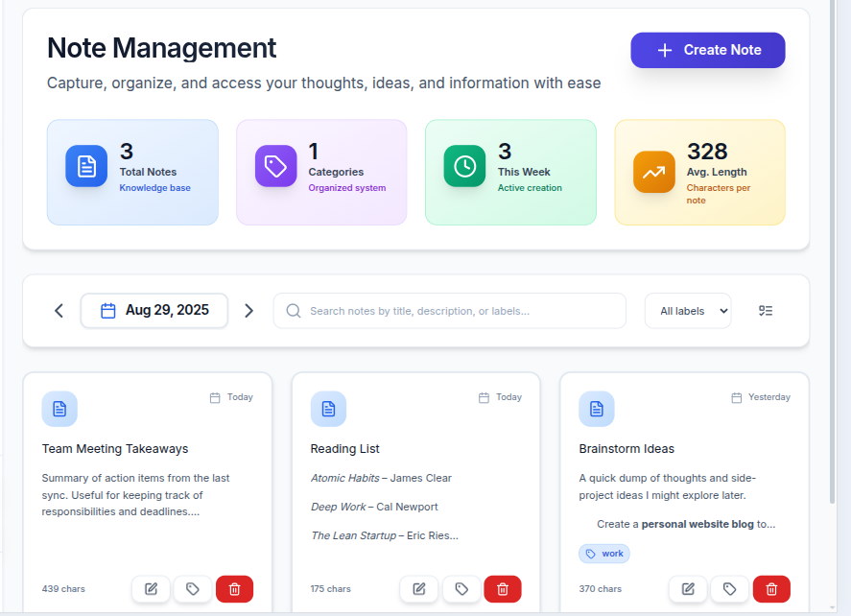Go to next date with right chevron
851x616 pixels.
click(x=249, y=311)
